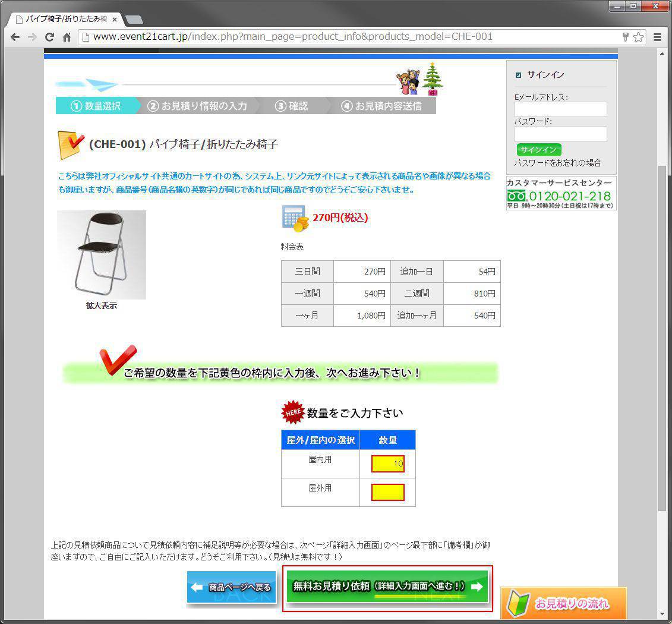Click the browser back arrow

click(15, 37)
